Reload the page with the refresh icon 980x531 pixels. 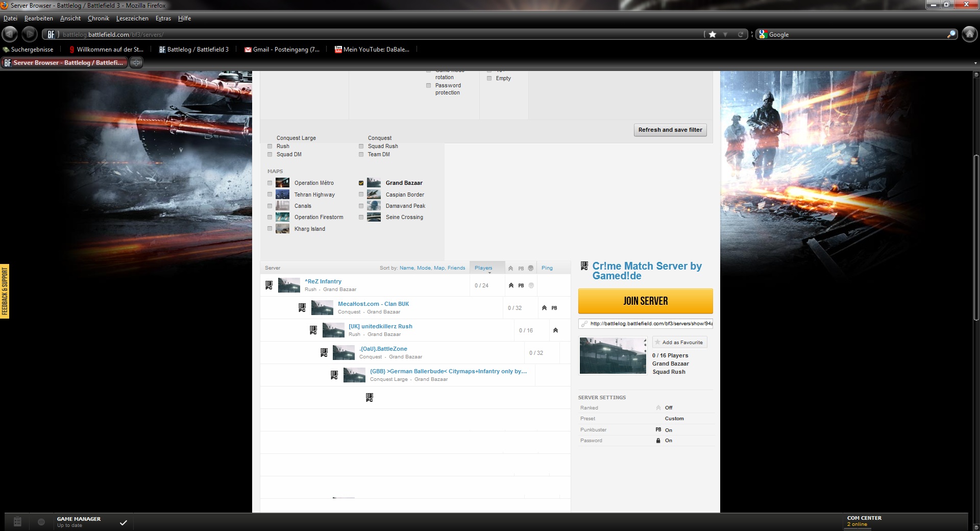point(741,35)
